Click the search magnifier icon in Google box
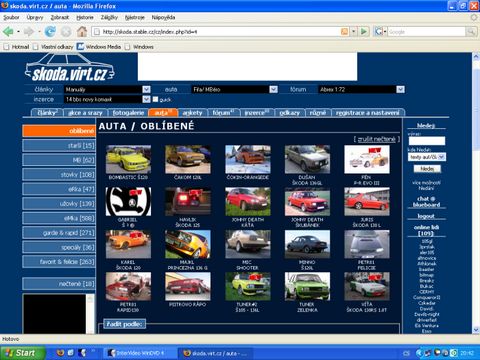 (x=471, y=32)
